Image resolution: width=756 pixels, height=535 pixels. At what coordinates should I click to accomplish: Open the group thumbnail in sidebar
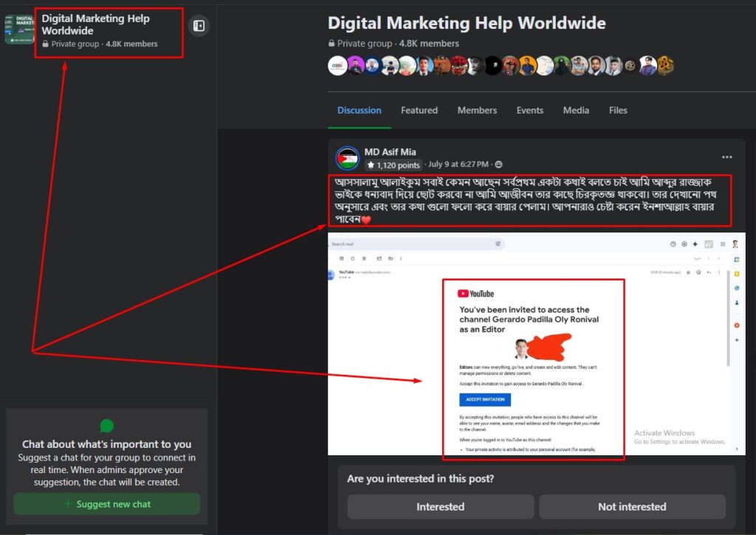click(x=18, y=30)
